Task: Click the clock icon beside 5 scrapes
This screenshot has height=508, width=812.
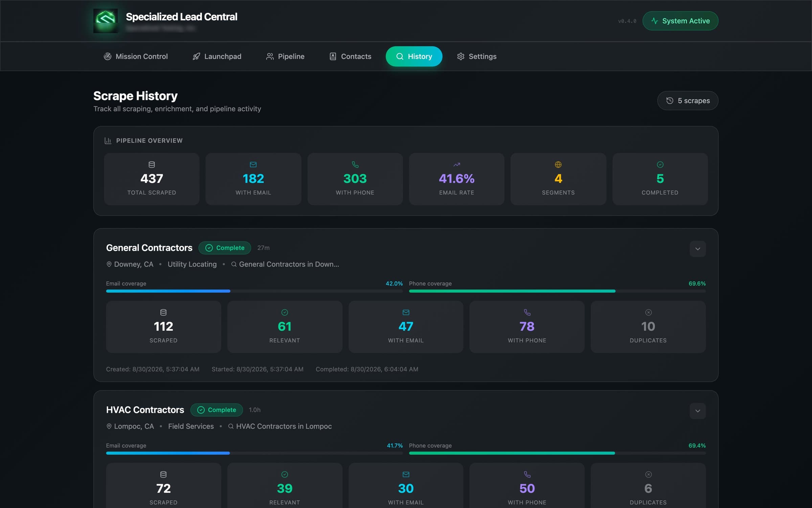Action: pos(670,101)
